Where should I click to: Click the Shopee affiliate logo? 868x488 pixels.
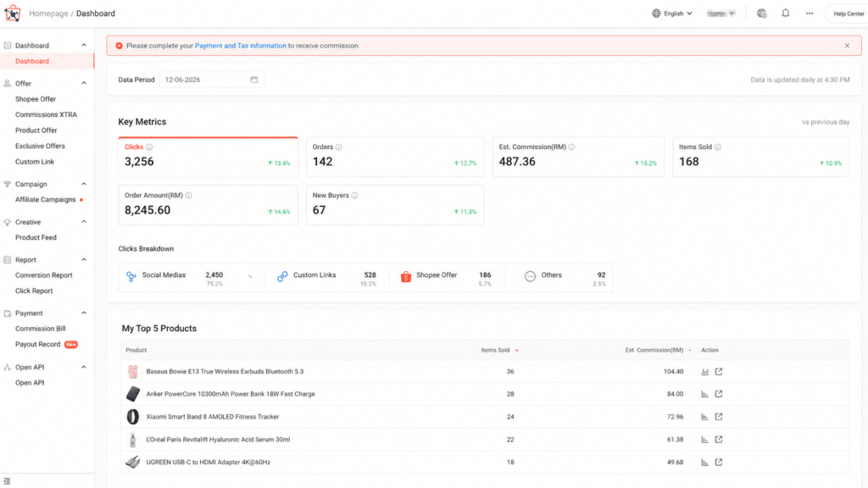click(x=12, y=13)
